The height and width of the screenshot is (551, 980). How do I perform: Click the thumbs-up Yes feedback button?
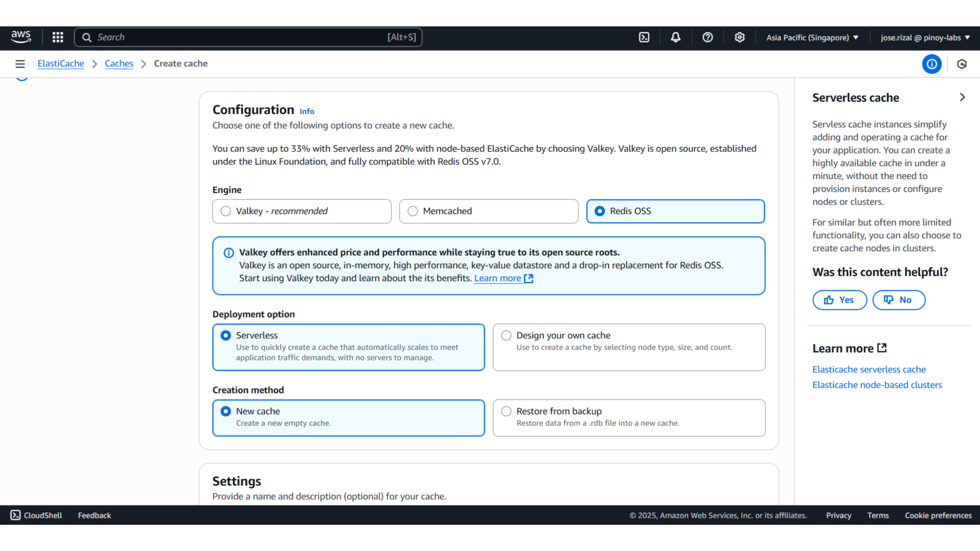pyautogui.click(x=840, y=300)
